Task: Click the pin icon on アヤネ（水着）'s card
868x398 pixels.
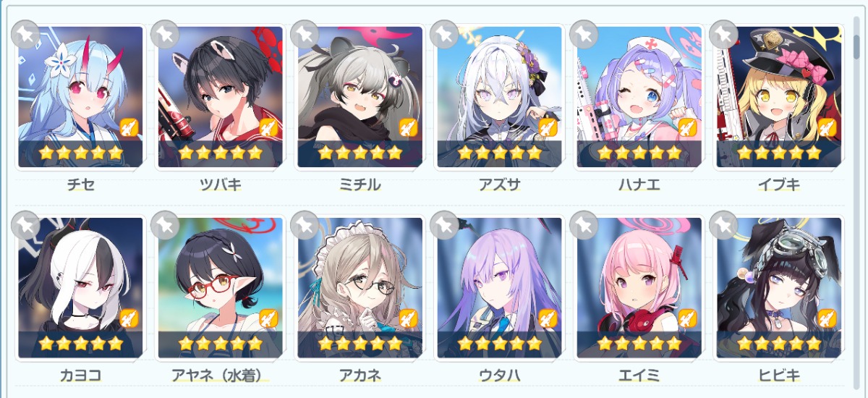Action: click(165, 226)
